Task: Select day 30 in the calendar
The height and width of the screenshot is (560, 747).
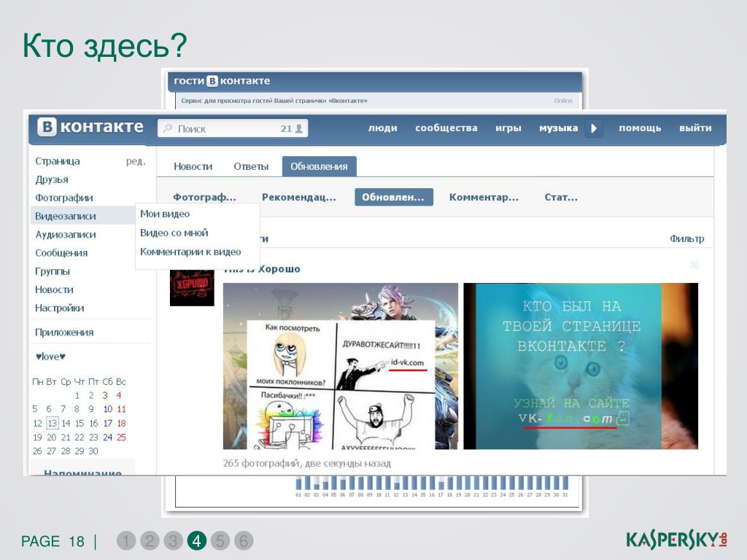Action: (93, 451)
